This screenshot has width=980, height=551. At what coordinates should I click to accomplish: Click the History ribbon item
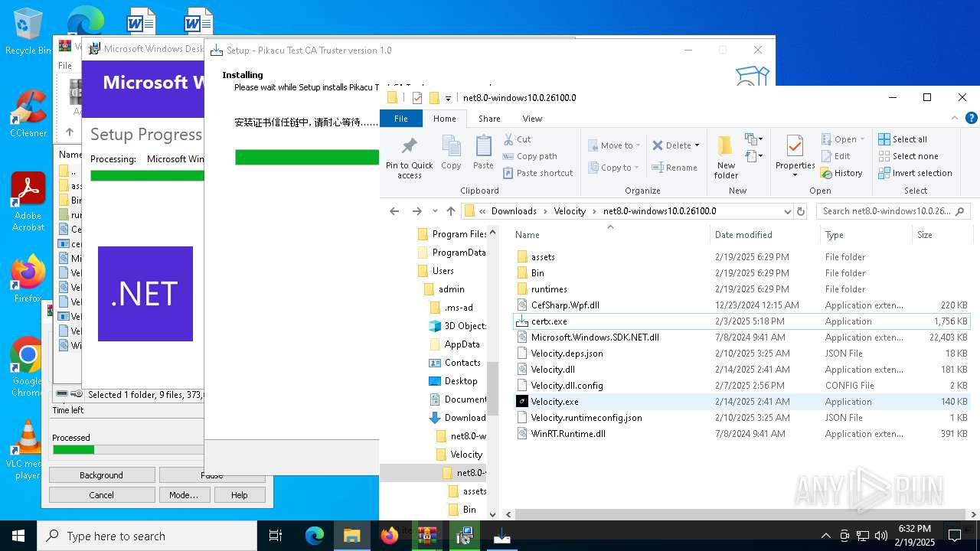pos(841,173)
